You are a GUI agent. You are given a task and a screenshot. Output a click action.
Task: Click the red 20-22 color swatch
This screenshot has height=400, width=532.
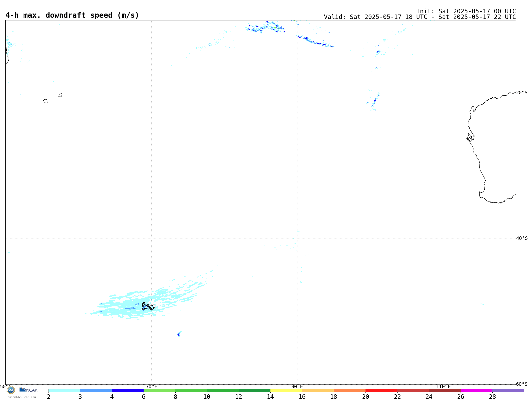pyautogui.click(x=381, y=390)
